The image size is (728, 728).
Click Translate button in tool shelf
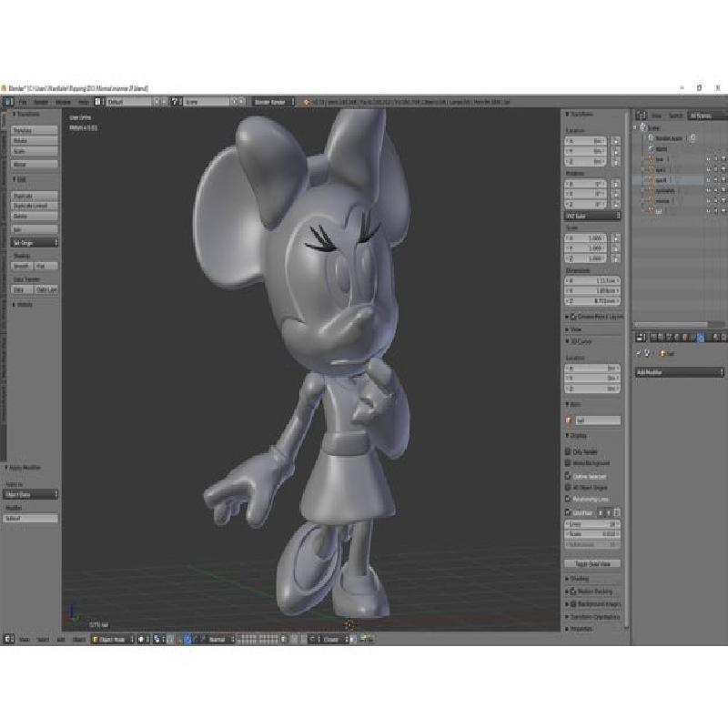(35, 130)
